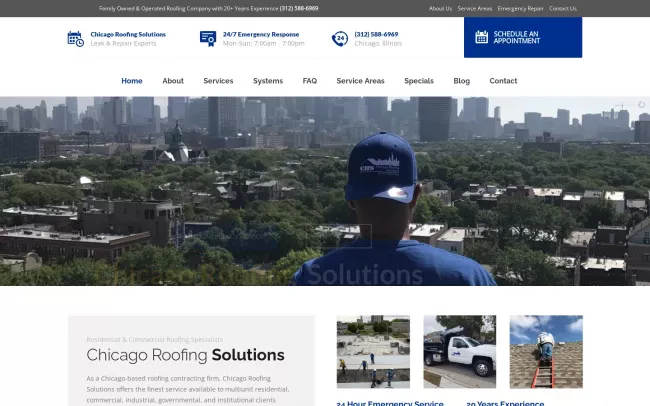The height and width of the screenshot is (406, 650).
Task: Click the calendar clock icon beside Chicago Roofing Solutions
Action: pyautogui.click(x=75, y=39)
